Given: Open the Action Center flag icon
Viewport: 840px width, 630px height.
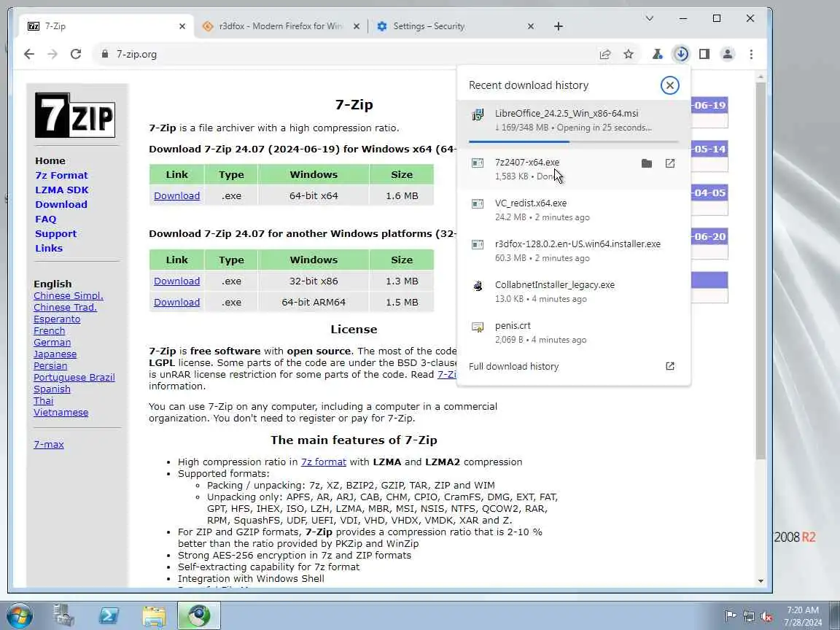Looking at the screenshot, I should click(730, 616).
